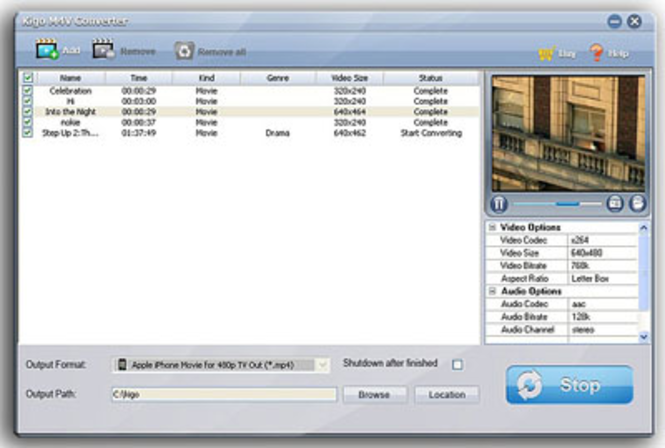Image resolution: width=665 pixels, height=448 pixels.
Task: Click the Remove video toolbar icon
Action: (x=103, y=49)
